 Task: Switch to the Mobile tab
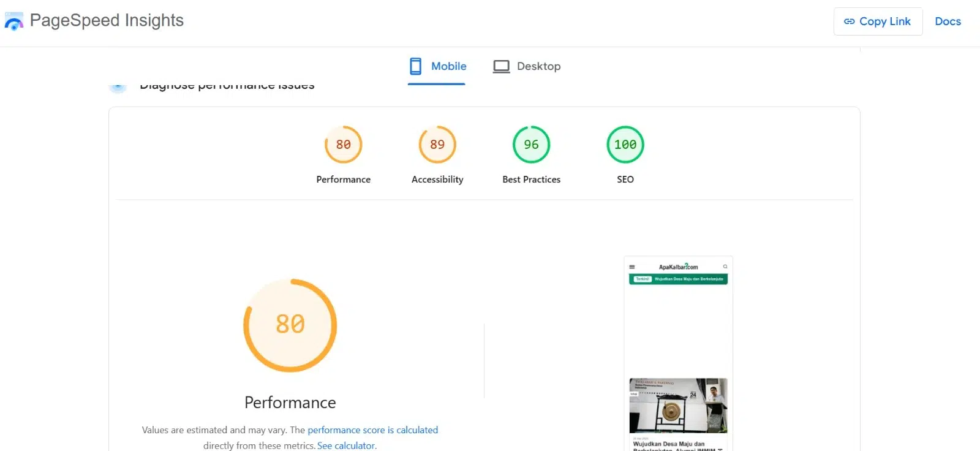pyautogui.click(x=437, y=66)
